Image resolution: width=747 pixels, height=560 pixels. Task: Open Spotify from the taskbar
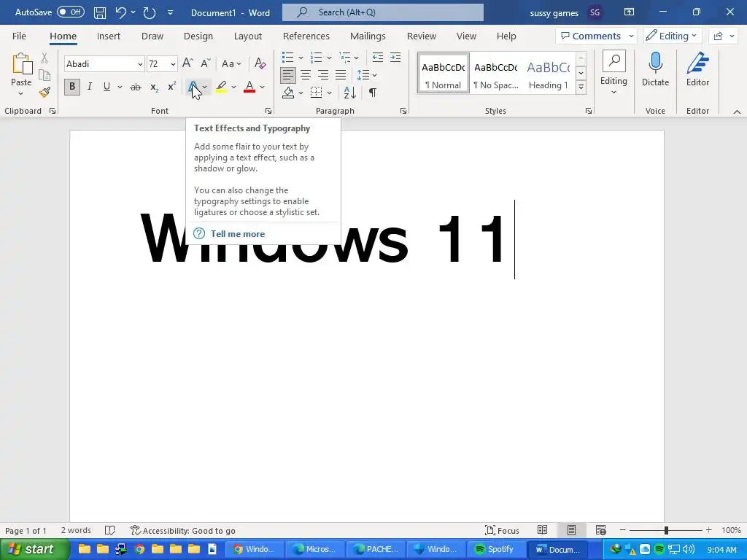[x=496, y=549]
